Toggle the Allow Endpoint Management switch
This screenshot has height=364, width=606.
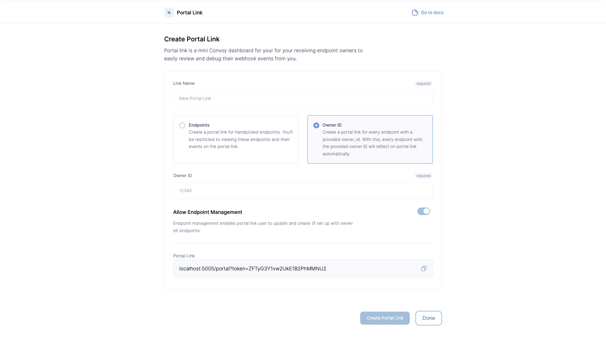(423, 211)
